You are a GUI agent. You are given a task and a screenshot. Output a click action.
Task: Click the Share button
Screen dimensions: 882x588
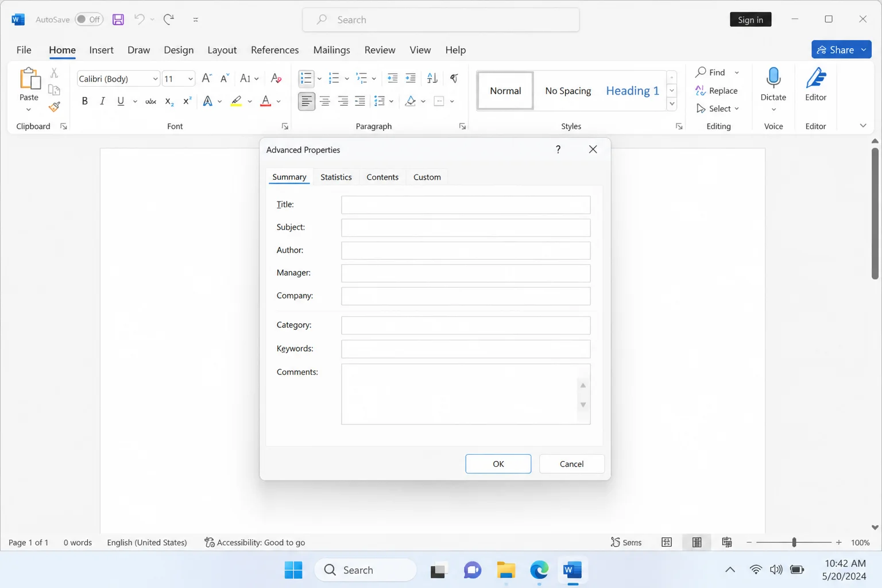[841, 50]
